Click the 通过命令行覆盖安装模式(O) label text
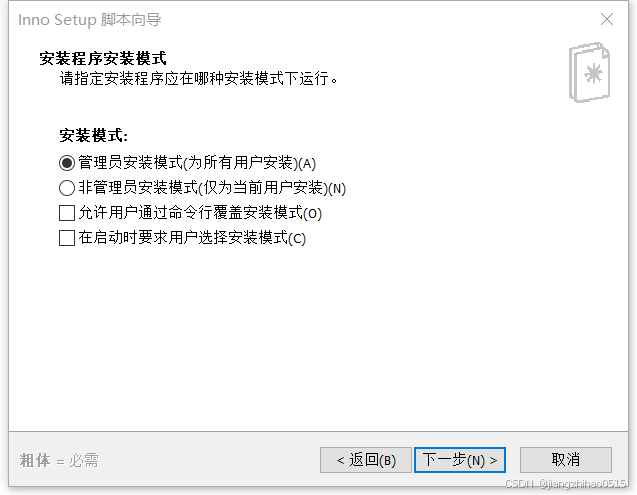 [x=230, y=213]
